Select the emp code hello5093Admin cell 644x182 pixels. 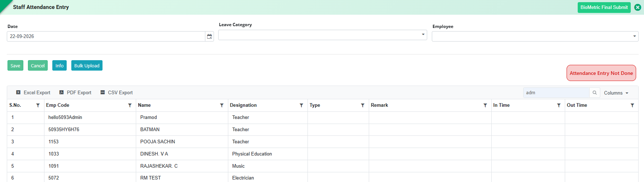coord(90,118)
